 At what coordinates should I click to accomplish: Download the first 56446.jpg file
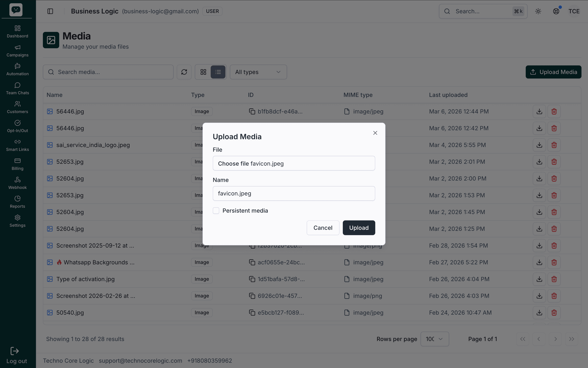point(539,111)
